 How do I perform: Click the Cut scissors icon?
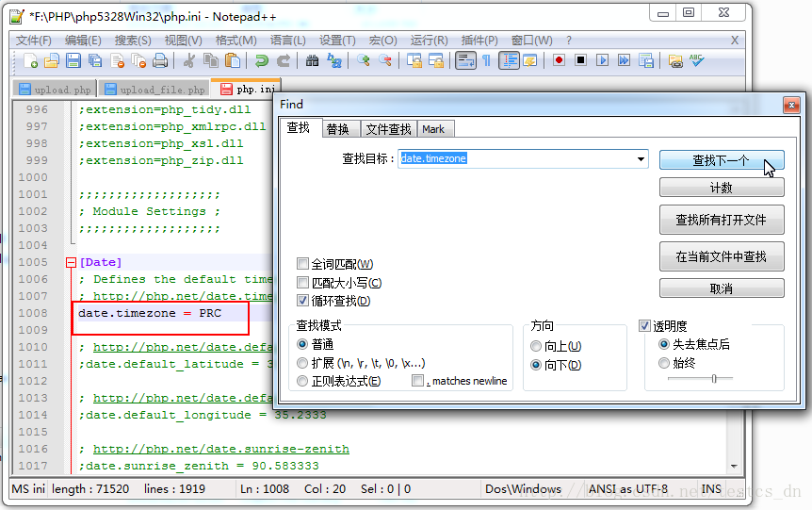(189, 60)
